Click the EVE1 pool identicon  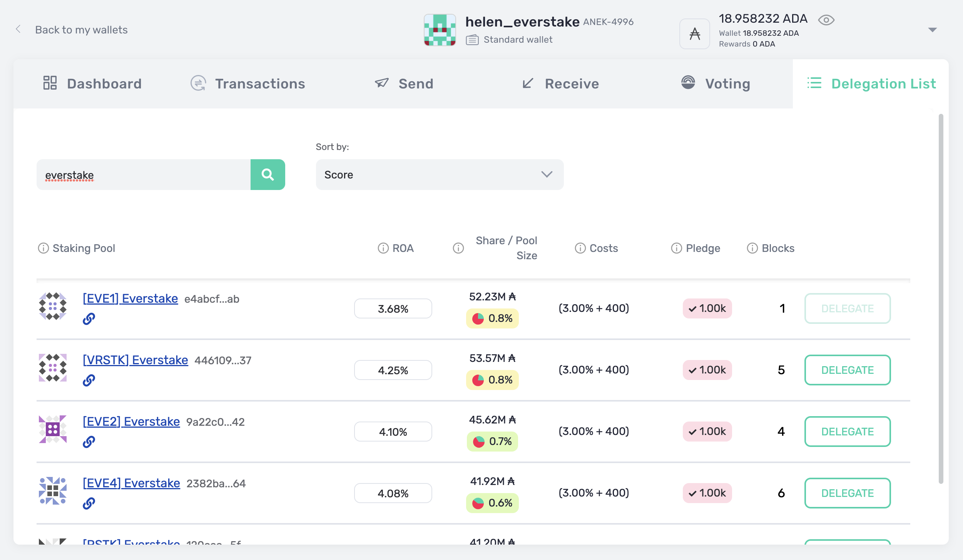[53, 306]
